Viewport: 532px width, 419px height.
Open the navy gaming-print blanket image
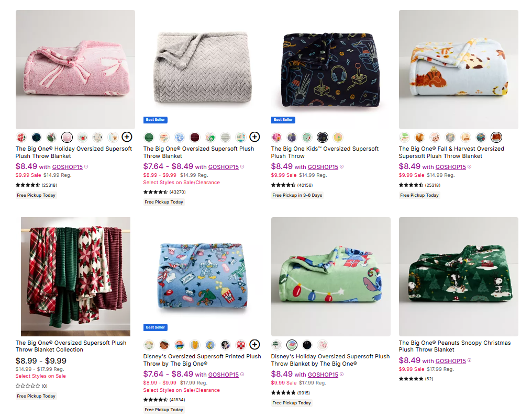330,70
